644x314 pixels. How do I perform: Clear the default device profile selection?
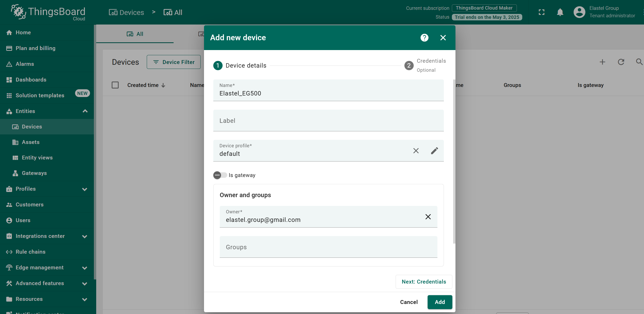pos(415,151)
